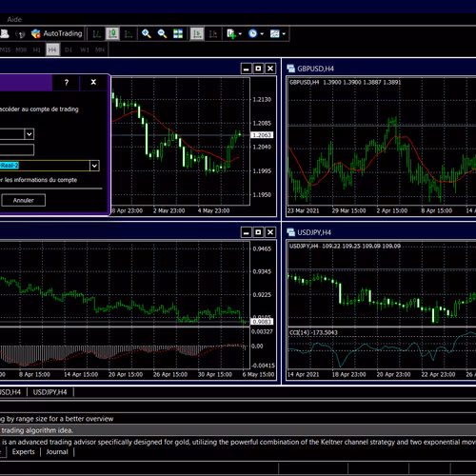Click the GBPUSD,H4 1.3900 price header text

pyautogui.click(x=345, y=83)
